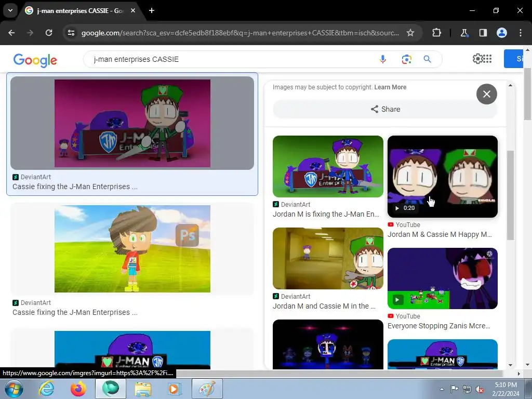Open File Explorer folder on the taskbar
This screenshot has width=532, height=399.
(143, 389)
